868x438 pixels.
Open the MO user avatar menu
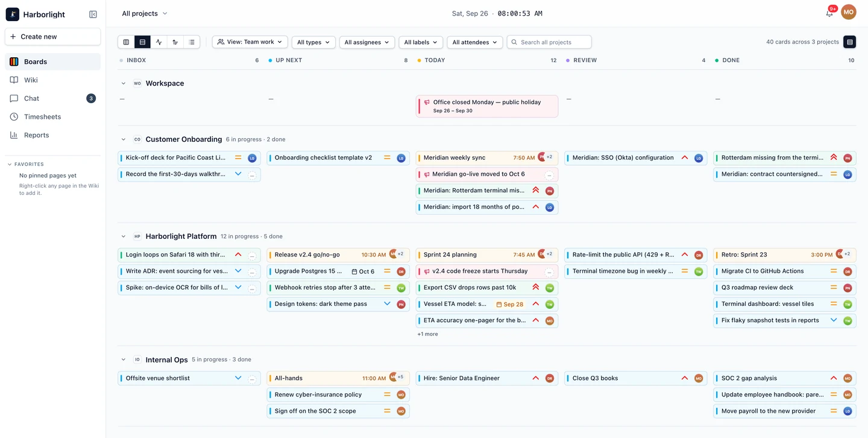point(849,12)
